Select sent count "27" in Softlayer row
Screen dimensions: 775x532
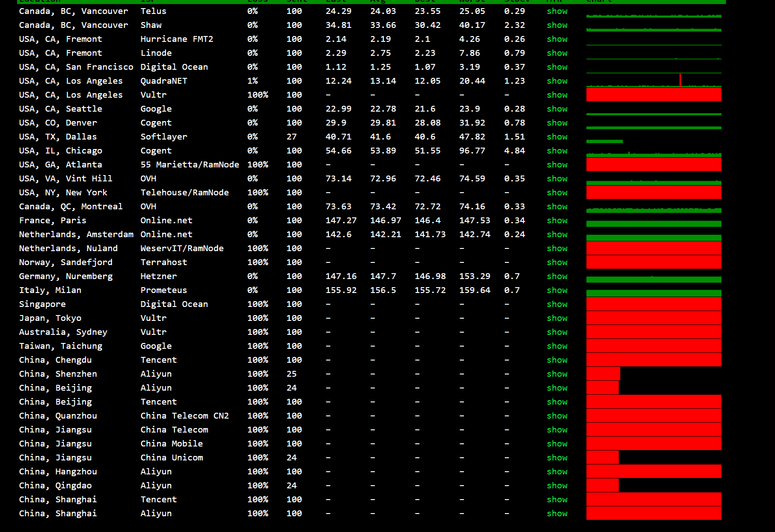tap(292, 137)
